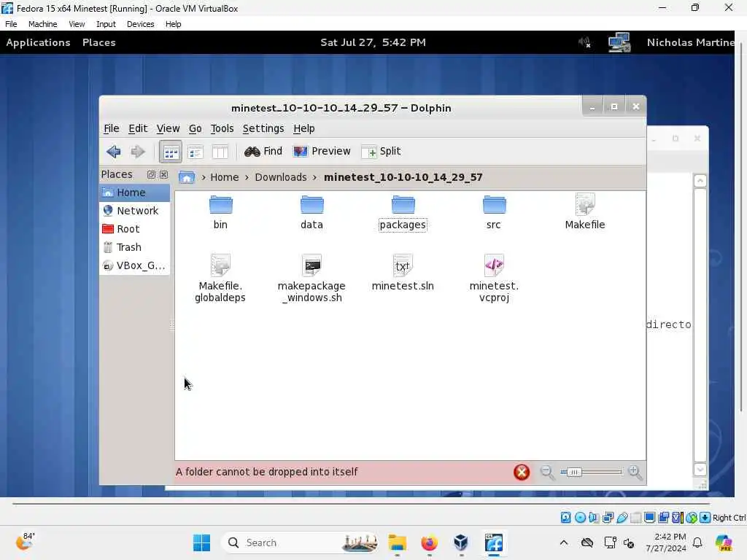This screenshot has height=560, width=747.
Task: Open the Tools menu
Action: tap(222, 128)
